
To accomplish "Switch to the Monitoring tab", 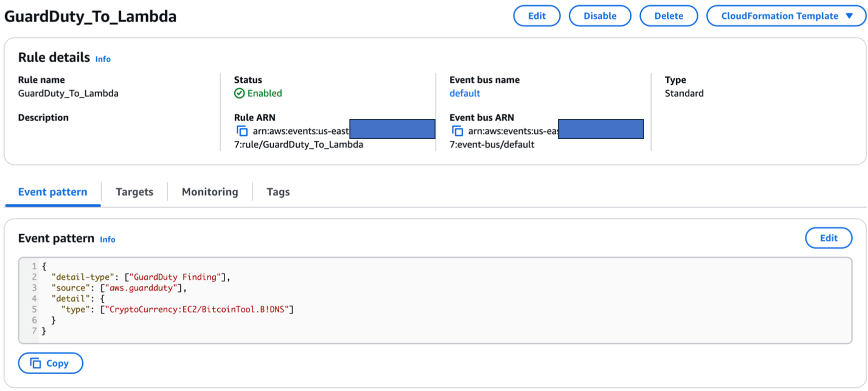I will coord(210,192).
